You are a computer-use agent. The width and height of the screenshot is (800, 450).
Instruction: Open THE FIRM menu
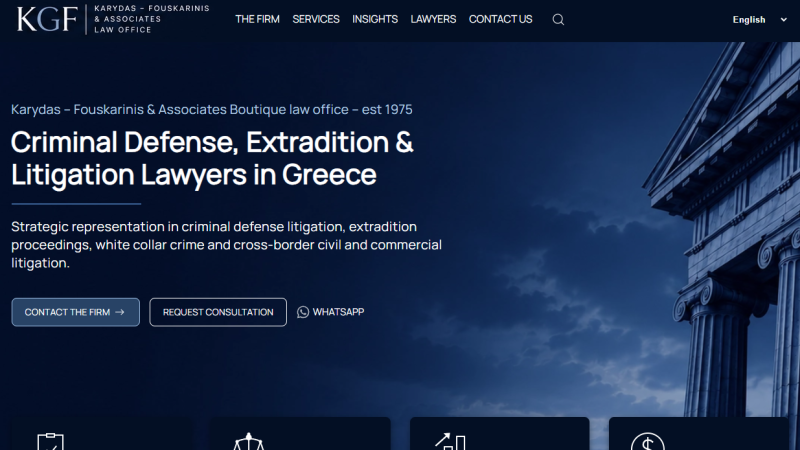click(x=257, y=19)
